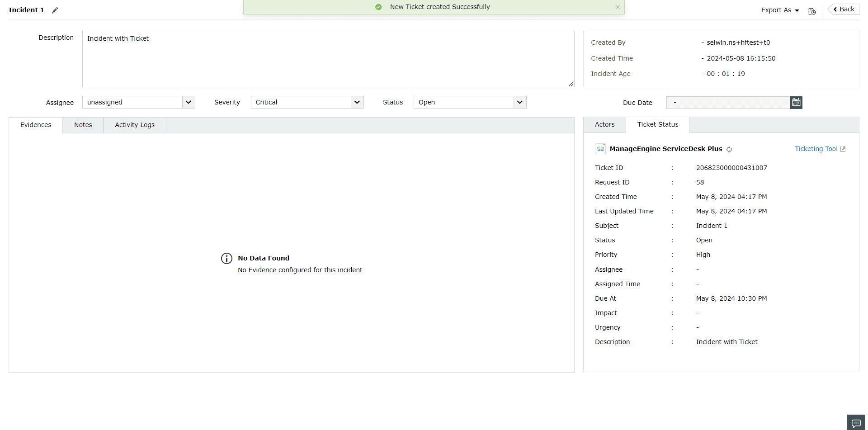868x430 pixels.
Task: Open the Due Date calendar picker
Action: [x=796, y=102]
